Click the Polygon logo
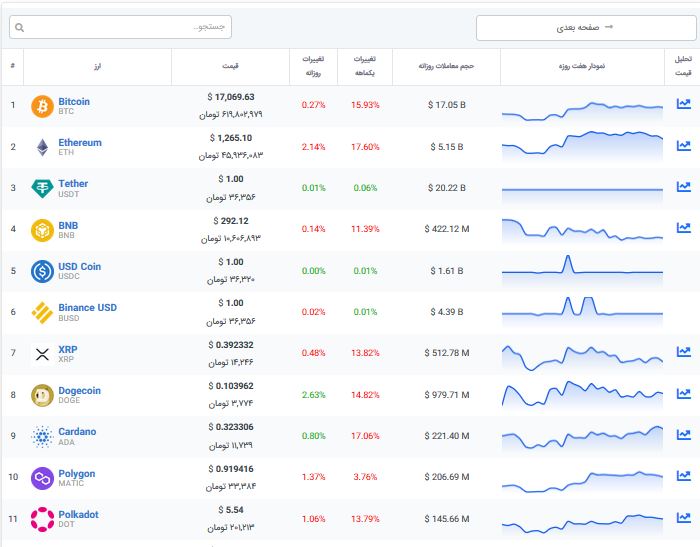 coord(42,478)
